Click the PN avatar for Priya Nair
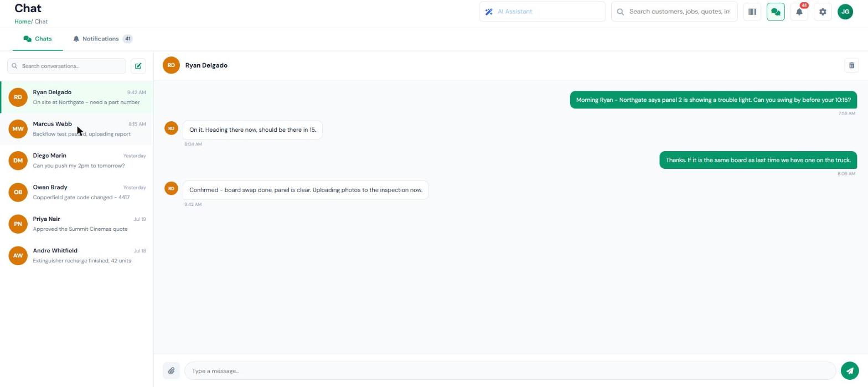The image size is (868, 387). pyautogui.click(x=18, y=224)
